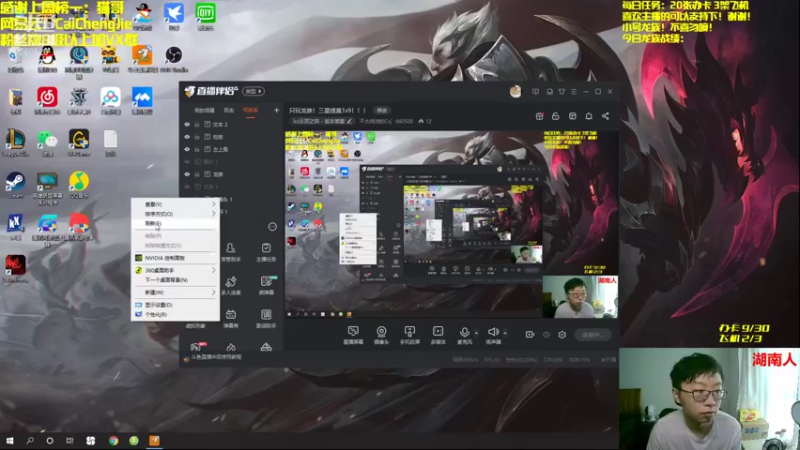Show the hidden 文本 1 layer
The width and height of the screenshot is (800, 450).
pyautogui.click(x=187, y=187)
